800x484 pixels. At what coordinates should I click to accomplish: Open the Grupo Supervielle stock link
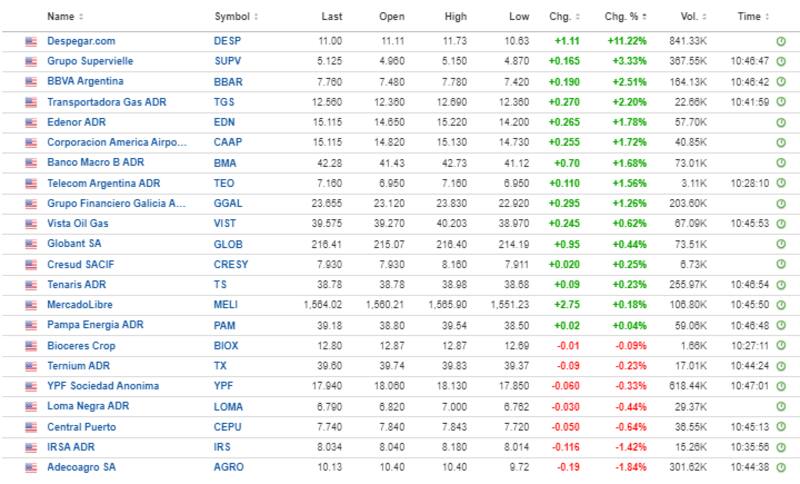pos(90,61)
